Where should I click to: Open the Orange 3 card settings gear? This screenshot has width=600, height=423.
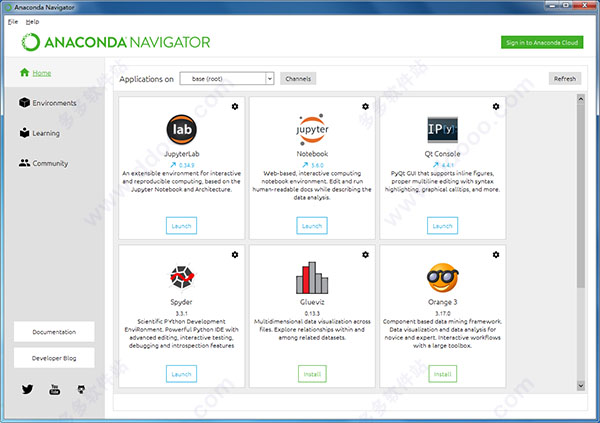496,255
